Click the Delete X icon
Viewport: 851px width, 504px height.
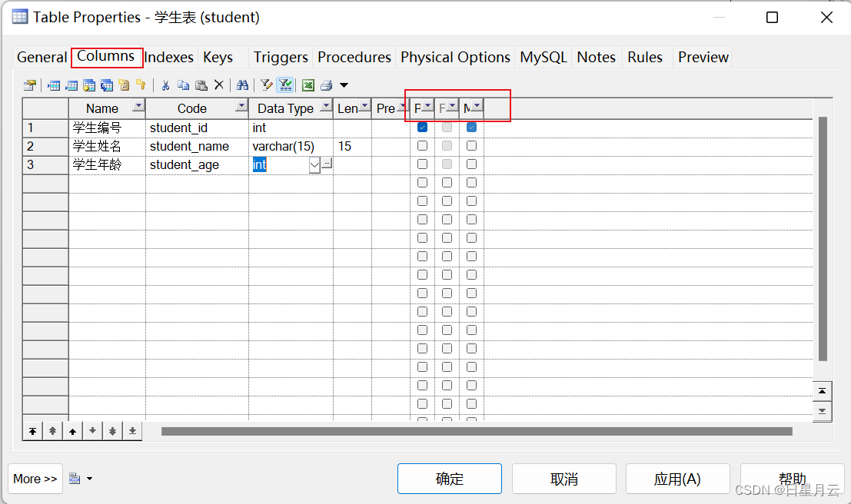click(x=219, y=85)
